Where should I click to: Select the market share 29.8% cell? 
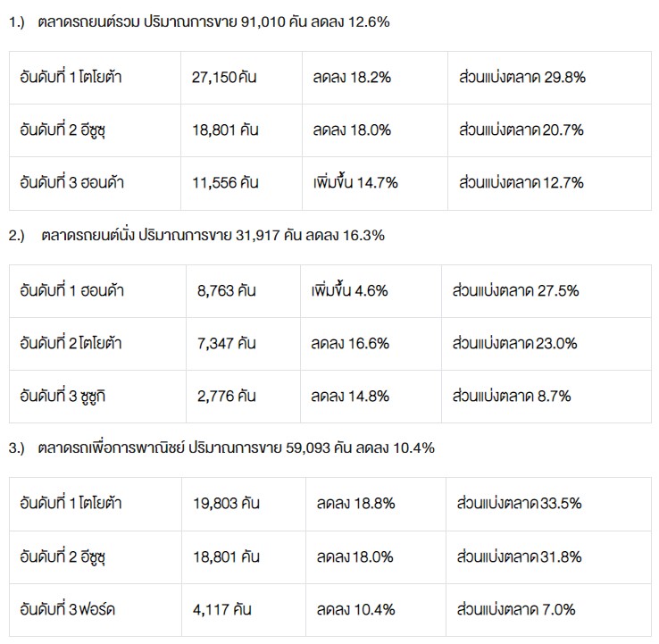pos(521,77)
